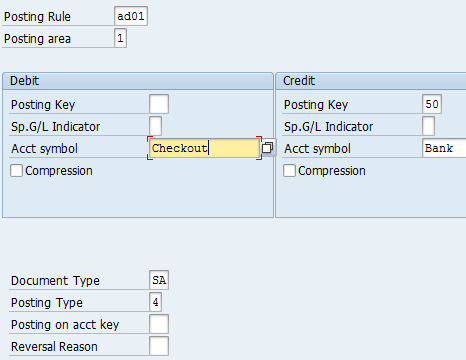Select the Debit Sp.G/L Indicator field
The height and width of the screenshot is (360, 466).
click(x=155, y=126)
